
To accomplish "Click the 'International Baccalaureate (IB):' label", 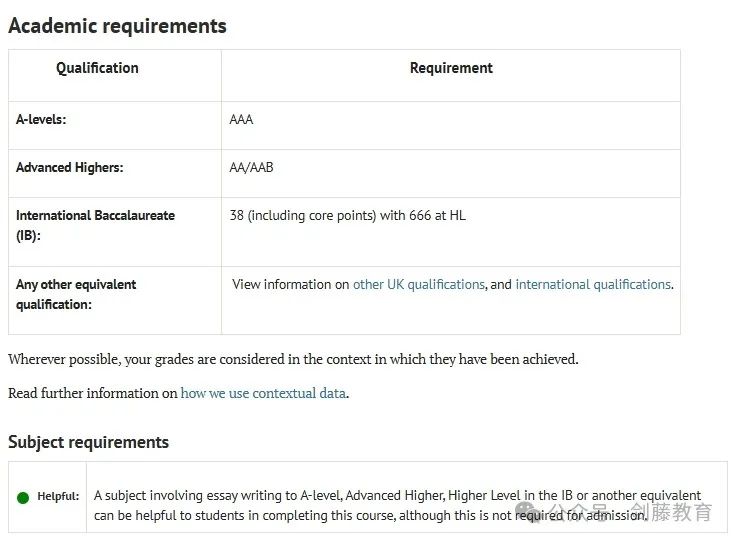I will tap(95, 225).
